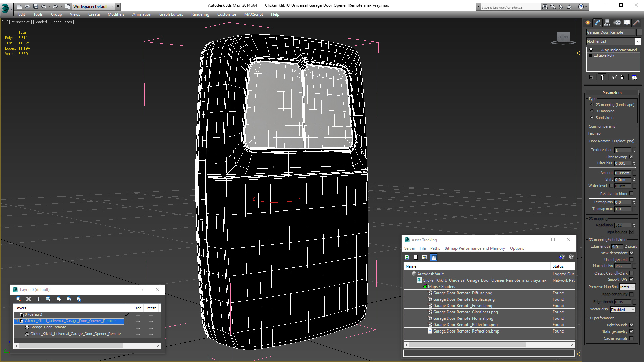Screen dimensions: 644x362
Task: Select Subdivision radio button
Action: click(592, 118)
